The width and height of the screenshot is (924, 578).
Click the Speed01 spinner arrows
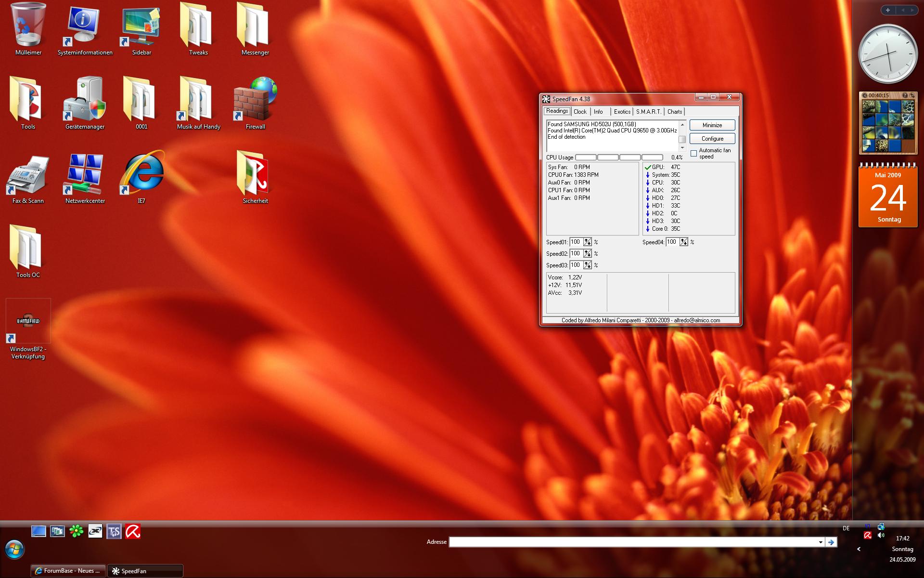point(588,242)
